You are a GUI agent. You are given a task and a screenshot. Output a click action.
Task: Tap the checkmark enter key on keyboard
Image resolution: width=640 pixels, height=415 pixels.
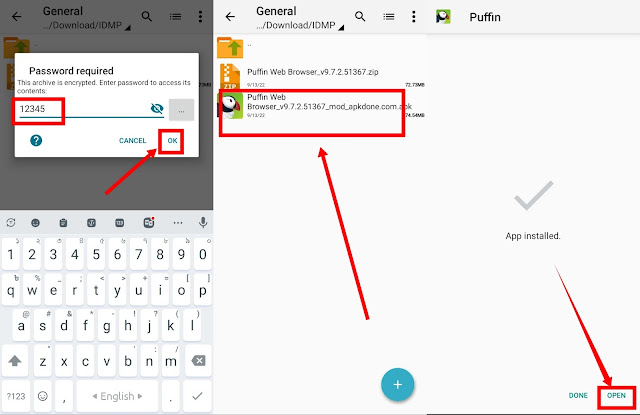(x=198, y=396)
